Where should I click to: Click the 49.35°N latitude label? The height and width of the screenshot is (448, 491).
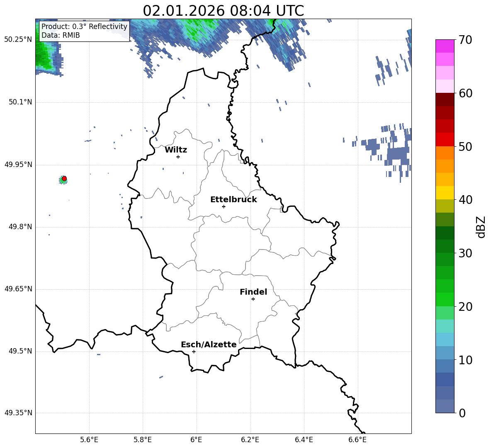coord(18,413)
